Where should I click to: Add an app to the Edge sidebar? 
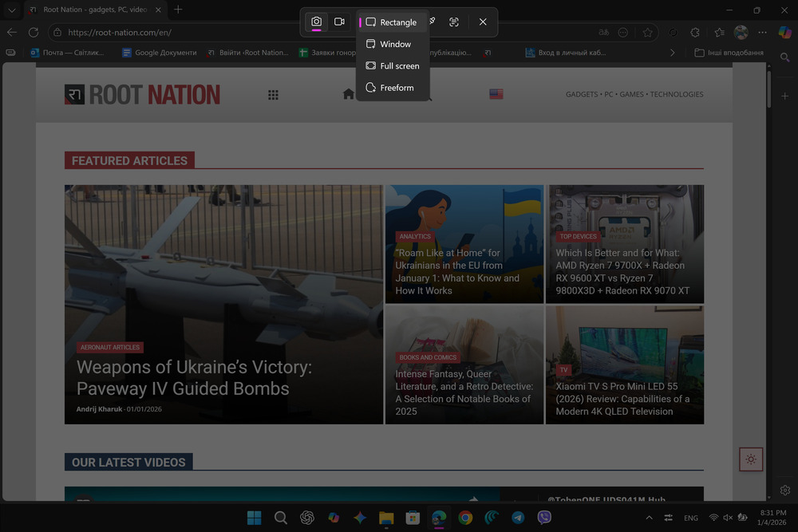[x=785, y=97]
